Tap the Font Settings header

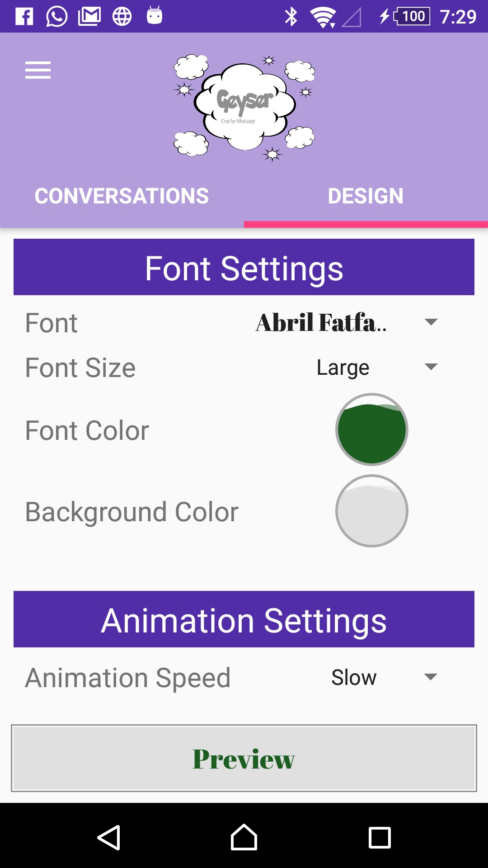[x=244, y=268]
